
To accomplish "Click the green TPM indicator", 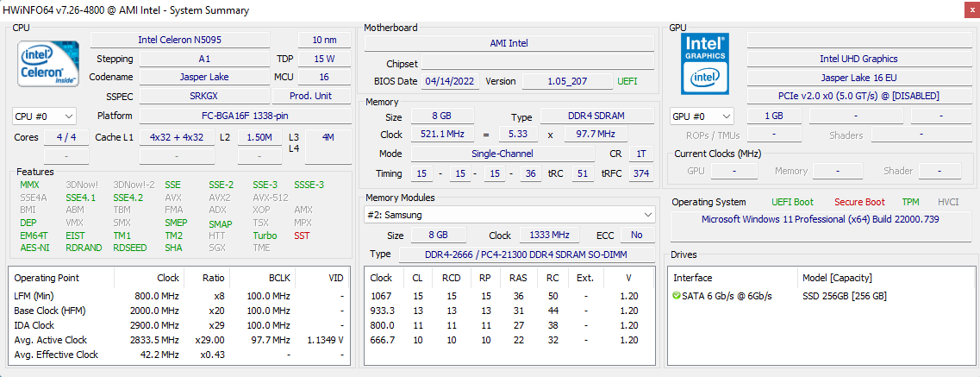I will click(911, 202).
